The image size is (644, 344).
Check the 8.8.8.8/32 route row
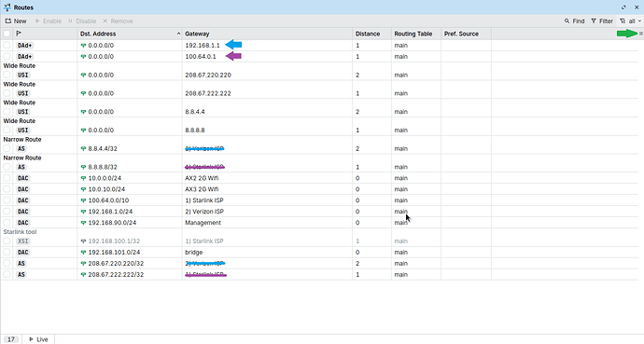(x=7, y=167)
